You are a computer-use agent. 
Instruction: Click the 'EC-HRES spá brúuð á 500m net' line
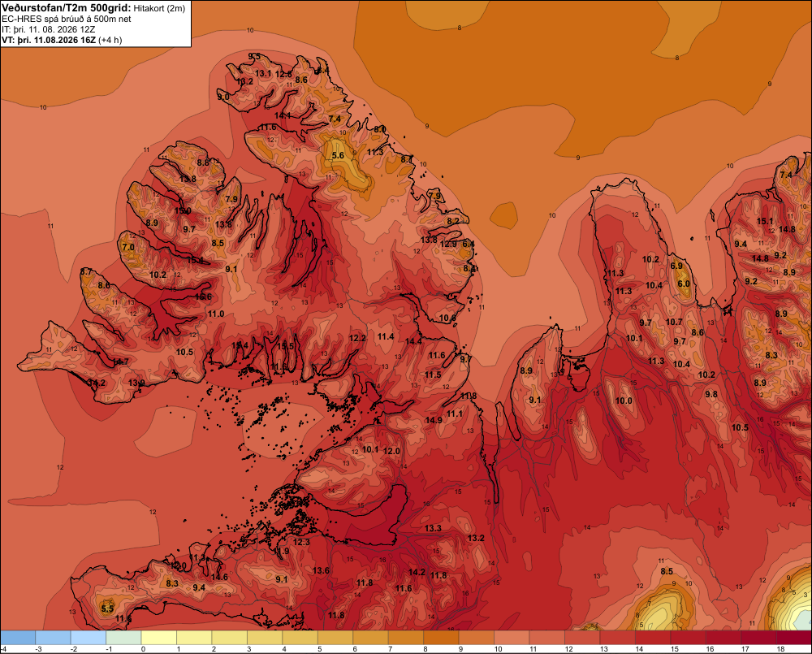(67, 19)
